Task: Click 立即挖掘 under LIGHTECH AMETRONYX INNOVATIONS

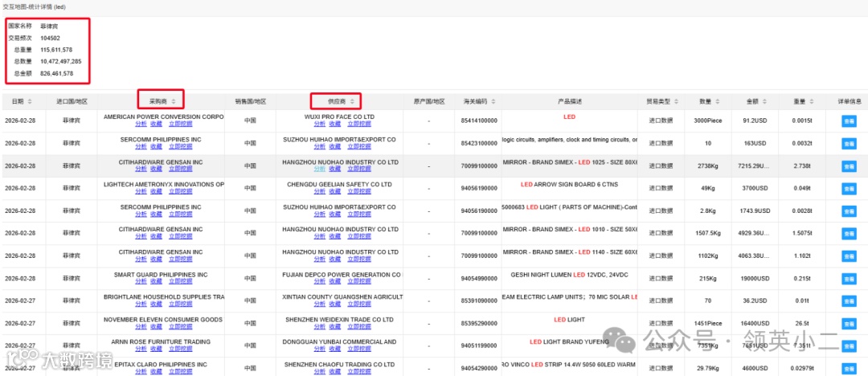Action: point(181,191)
